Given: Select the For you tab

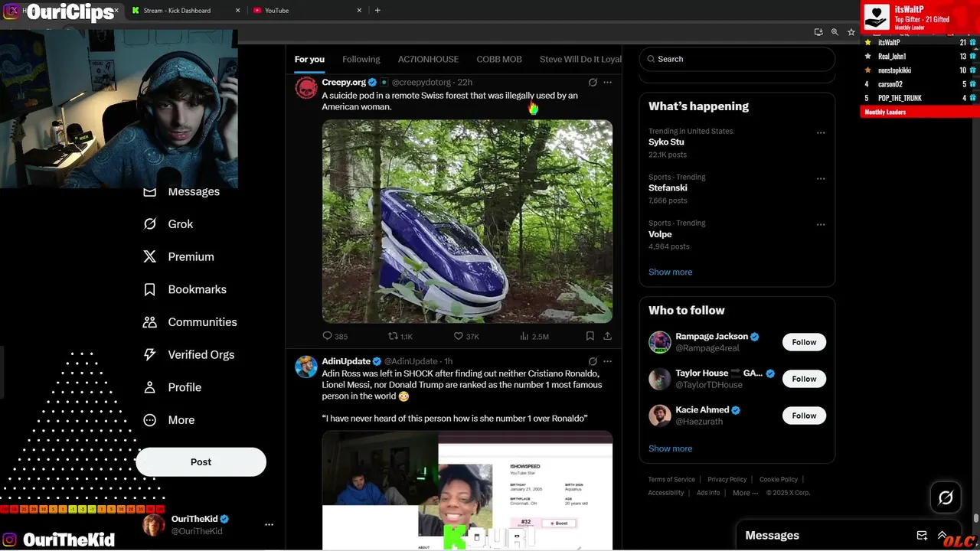Looking at the screenshot, I should pyautogui.click(x=309, y=59).
